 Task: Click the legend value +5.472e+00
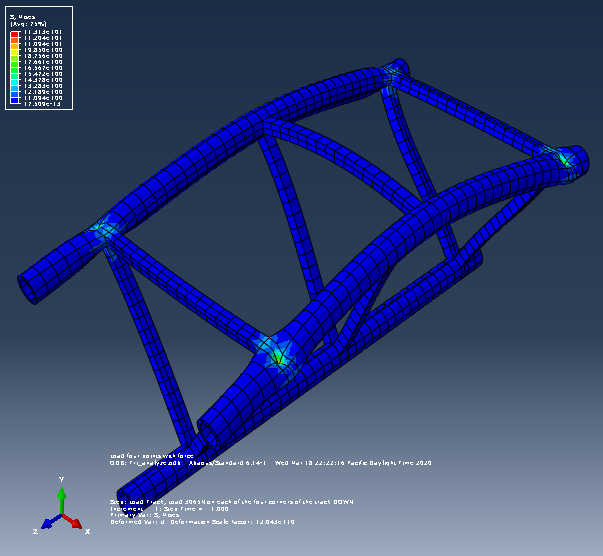tap(43, 74)
